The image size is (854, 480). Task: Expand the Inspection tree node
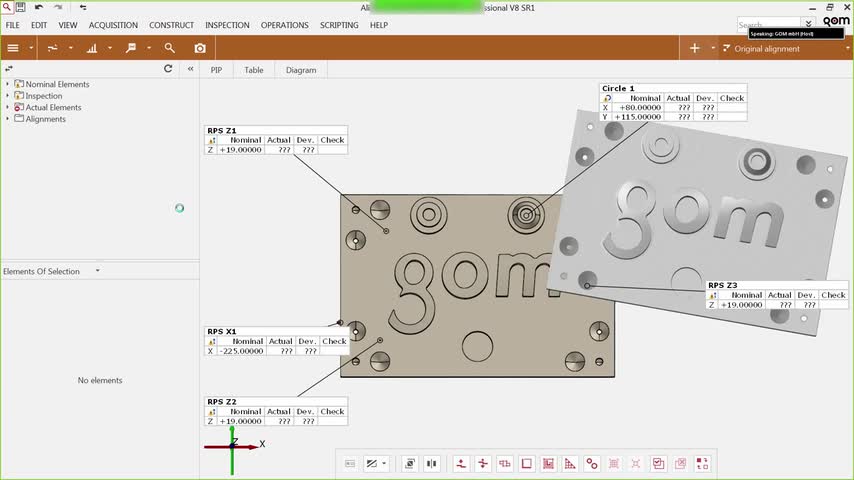[7, 95]
